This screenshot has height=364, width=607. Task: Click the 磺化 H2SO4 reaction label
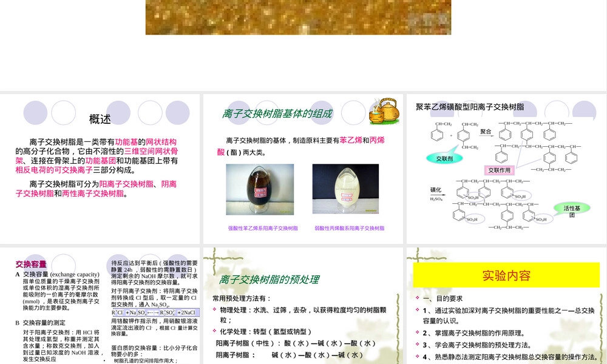point(436,194)
